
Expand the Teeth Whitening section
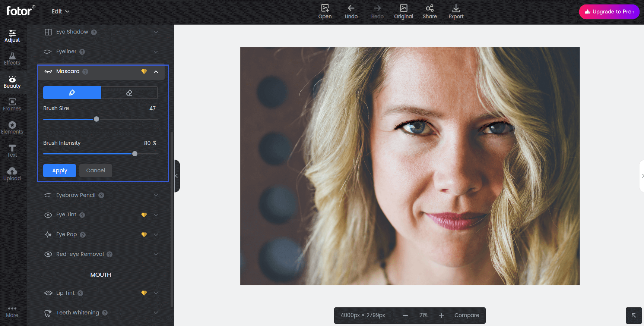(156, 313)
